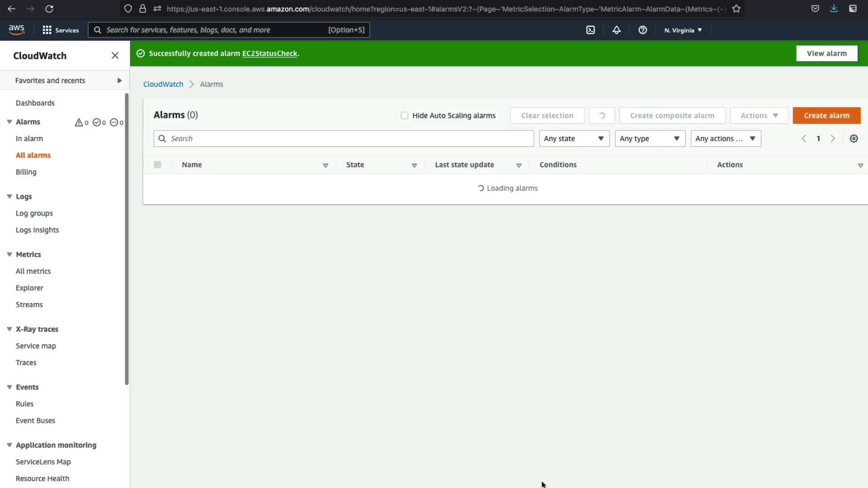Open the EC2StatusCheck alarm link

[x=270, y=53]
